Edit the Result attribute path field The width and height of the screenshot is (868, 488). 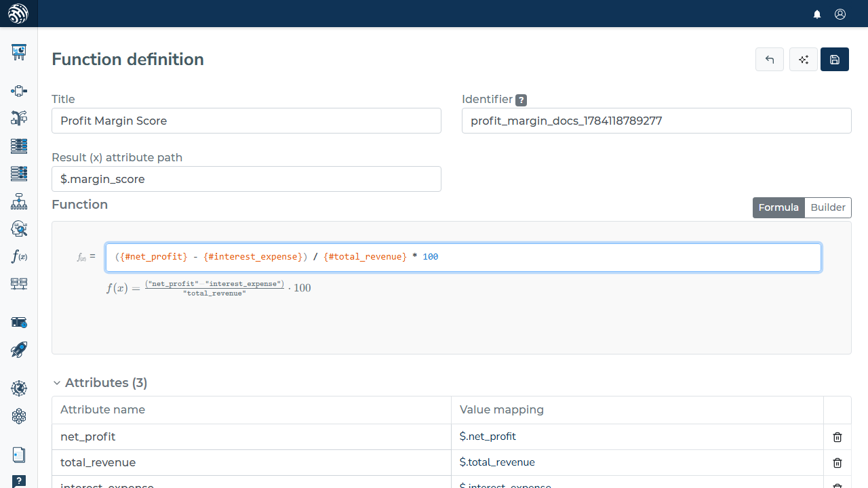tap(246, 179)
